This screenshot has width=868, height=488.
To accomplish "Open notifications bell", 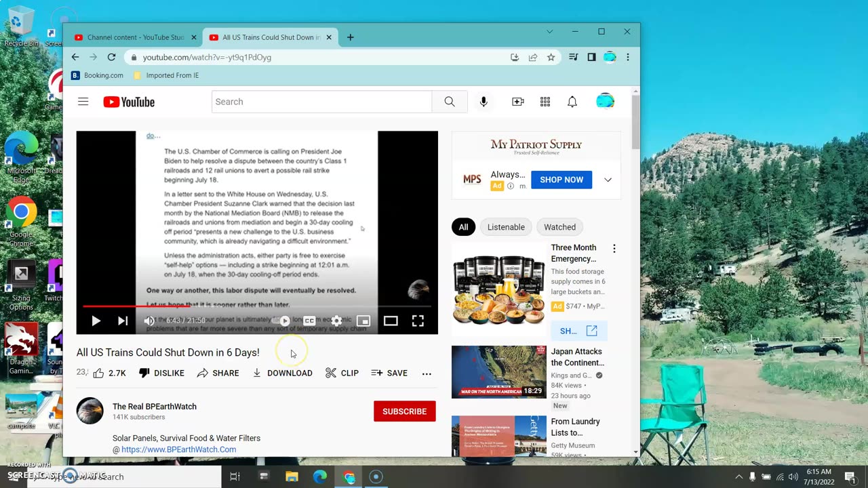I will coord(572,102).
